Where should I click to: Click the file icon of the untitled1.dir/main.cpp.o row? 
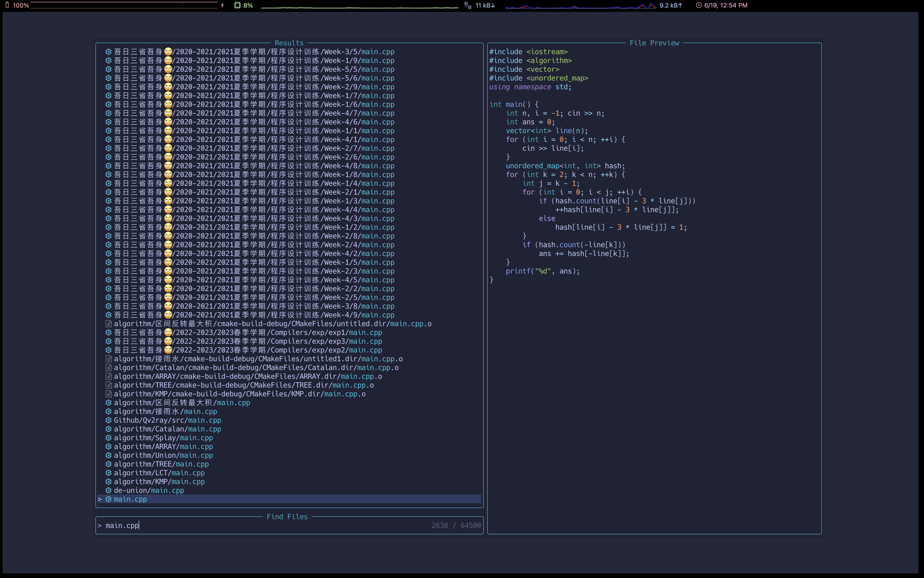[109, 359]
